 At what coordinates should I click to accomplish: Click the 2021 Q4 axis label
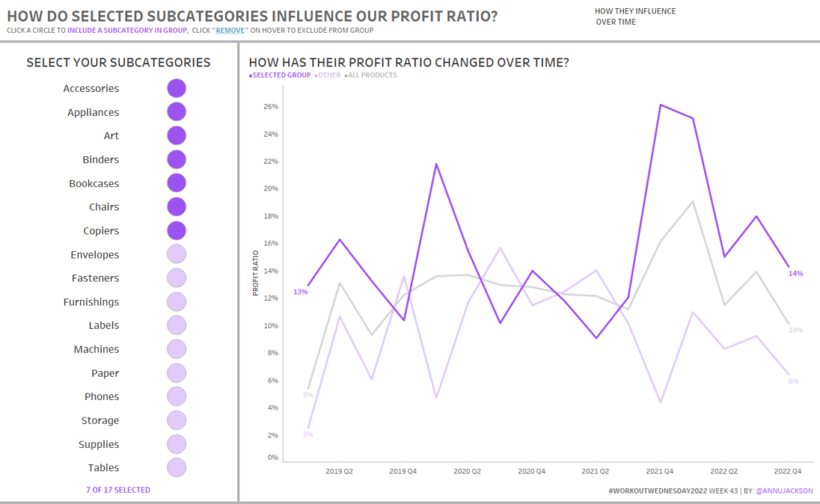[x=659, y=471]
